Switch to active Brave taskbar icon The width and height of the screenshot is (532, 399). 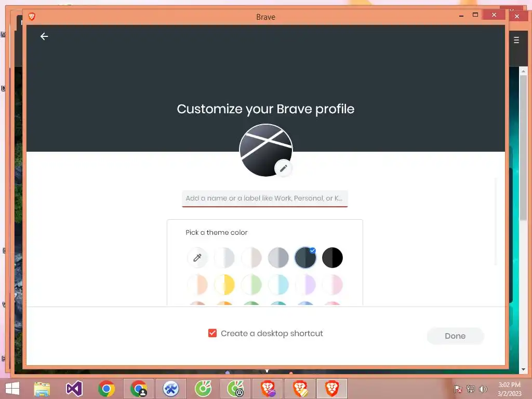point(332,389)
